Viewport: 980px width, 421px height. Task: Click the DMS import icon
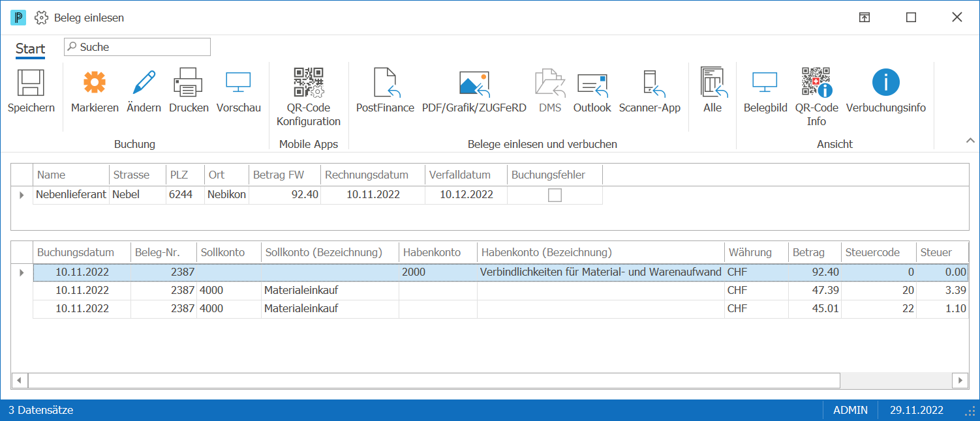(x=550, y=83)
